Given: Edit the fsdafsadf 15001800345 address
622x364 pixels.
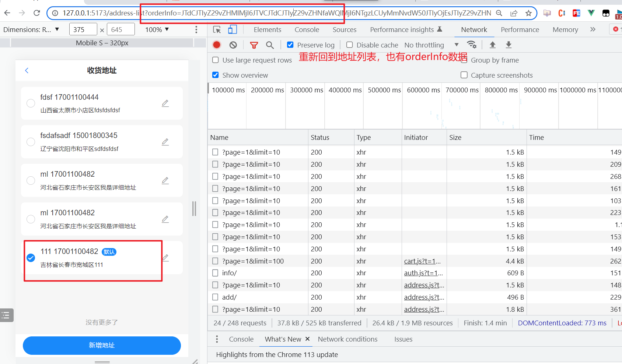Looking at the screenshot, I should coord(165,142).
